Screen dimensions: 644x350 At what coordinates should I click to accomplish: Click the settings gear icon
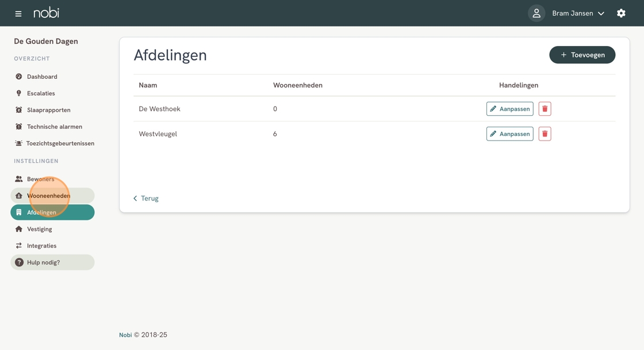click(x=621, y=13)
